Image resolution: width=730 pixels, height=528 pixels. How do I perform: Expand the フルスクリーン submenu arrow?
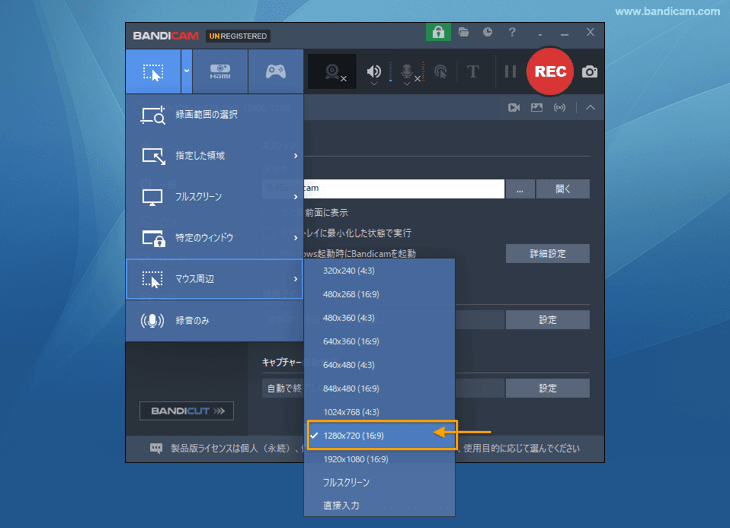(x=296, y=197)
